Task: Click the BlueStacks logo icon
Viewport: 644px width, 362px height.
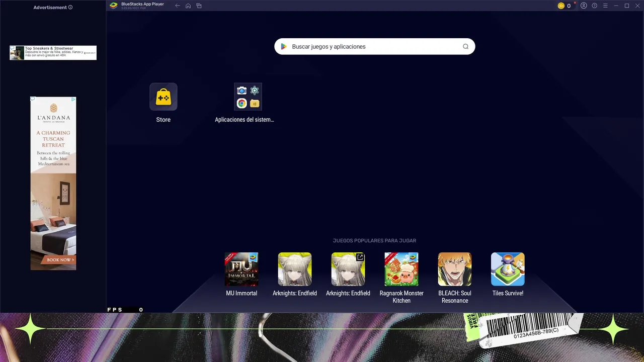Action: tap(114, 6)
